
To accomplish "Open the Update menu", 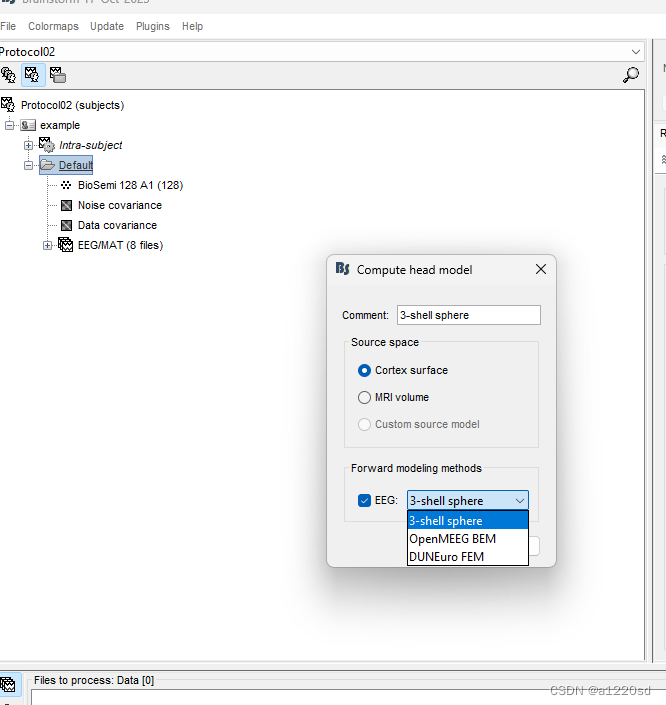I will point(107,26).
